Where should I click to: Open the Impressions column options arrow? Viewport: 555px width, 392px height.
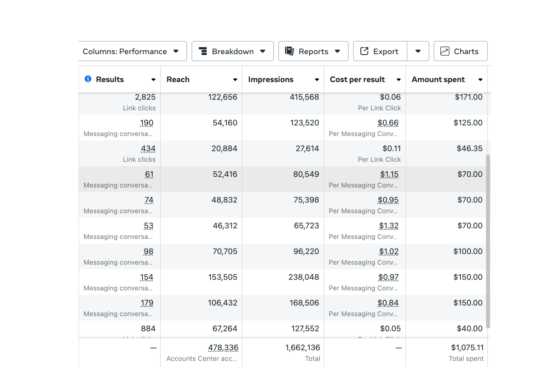tap(317, 80)
